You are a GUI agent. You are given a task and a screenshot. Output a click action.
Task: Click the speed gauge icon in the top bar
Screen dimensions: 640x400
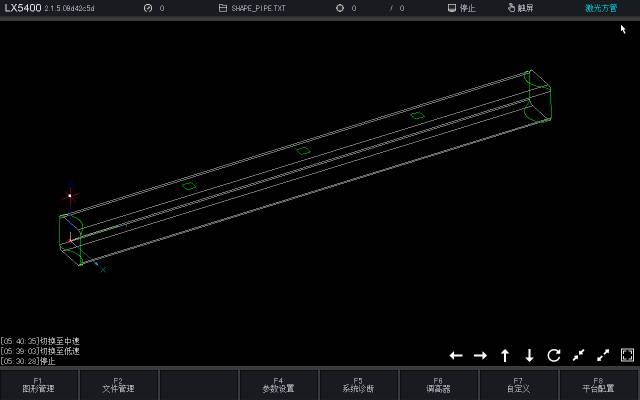pos(148,8)
